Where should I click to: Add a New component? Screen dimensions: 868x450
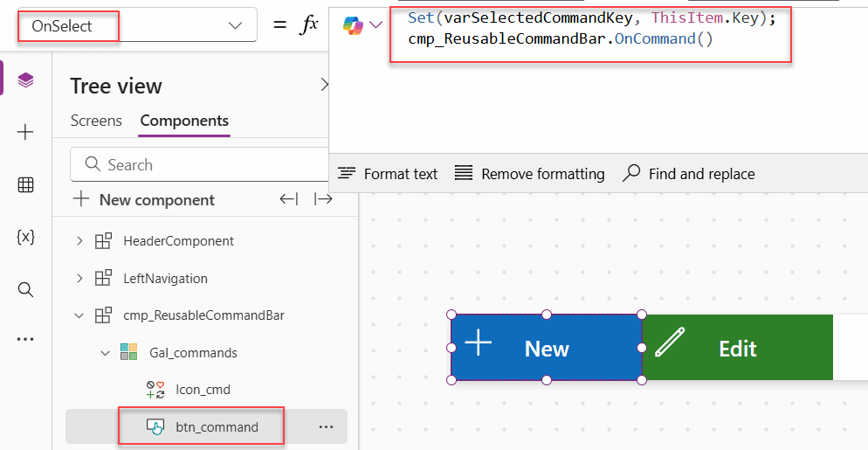(x=144, y=199)
